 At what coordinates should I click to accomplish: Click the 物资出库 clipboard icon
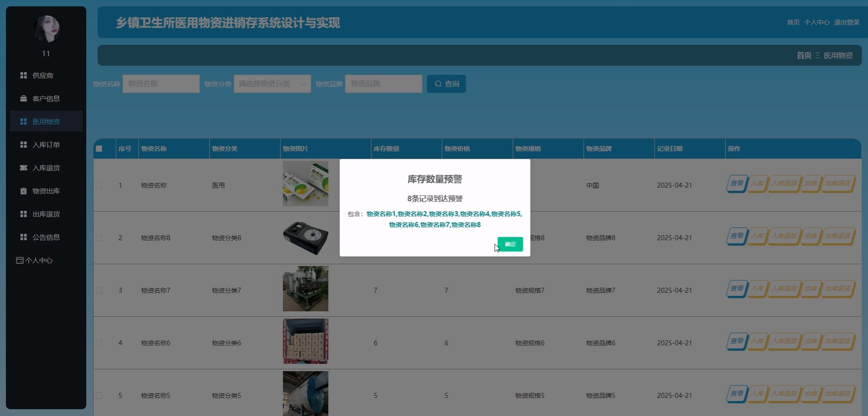point(23,191)
